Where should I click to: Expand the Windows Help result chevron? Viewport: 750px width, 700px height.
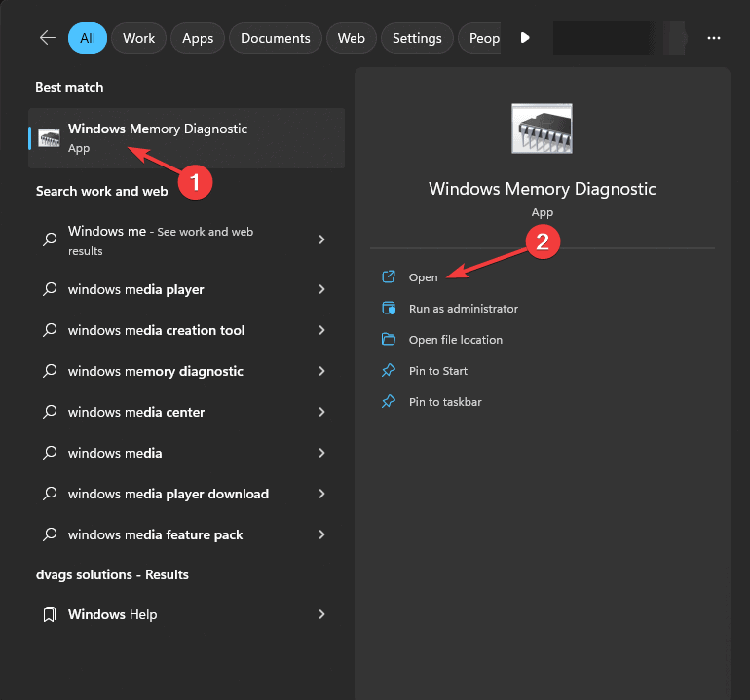tap(321, 615)
